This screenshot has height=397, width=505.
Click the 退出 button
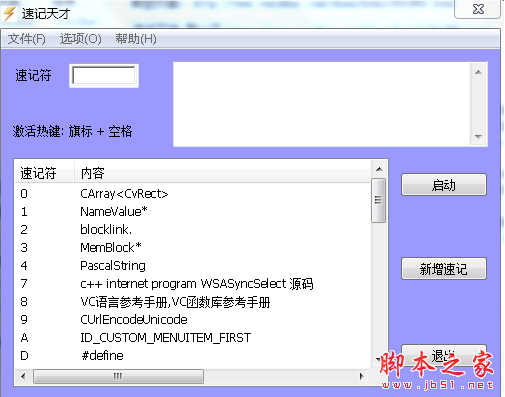coord(444,356)
